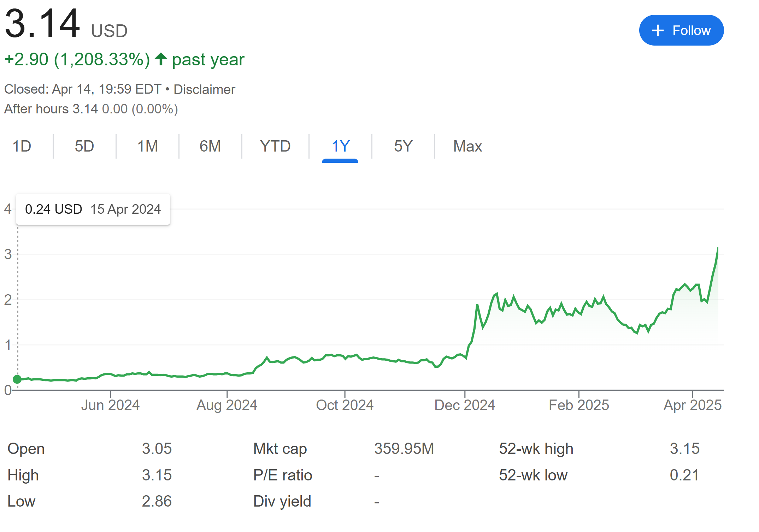Switch chart to 5Y range
Viewport: 759px width, 532px height.
coord(403,146)
